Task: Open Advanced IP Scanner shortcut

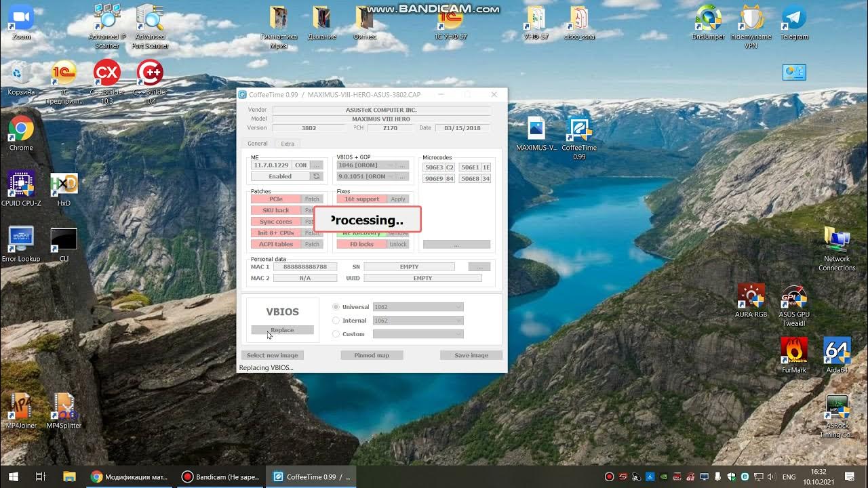Action: click(107, 26)
